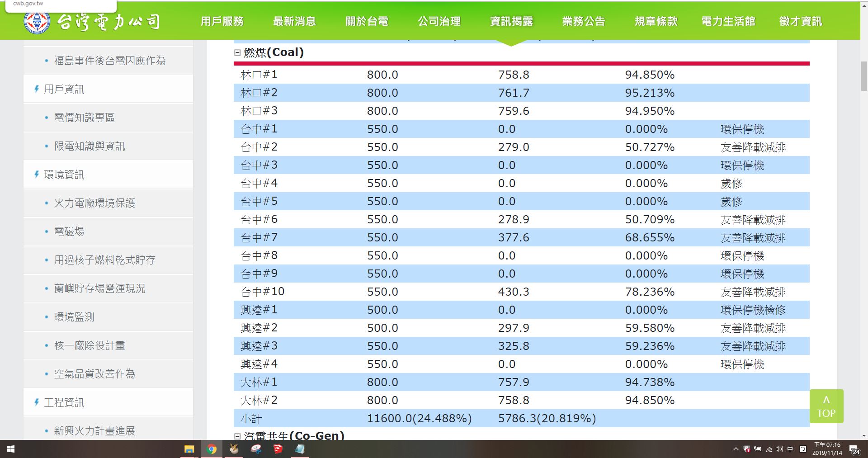The width and height of the screenshot is (868, 458).
Task: Click subtotal 11600.0(24.488%) capacity
Action: pyautogui.click(x=419, y=418)
